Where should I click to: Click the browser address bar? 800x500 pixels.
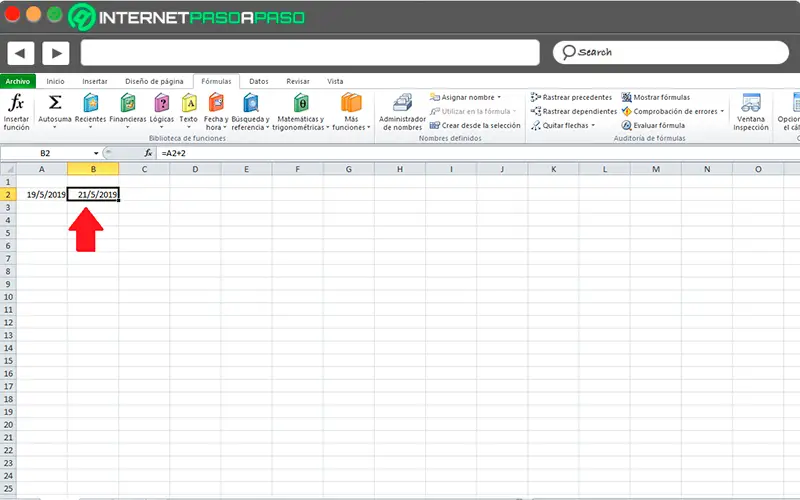[310, 53]
